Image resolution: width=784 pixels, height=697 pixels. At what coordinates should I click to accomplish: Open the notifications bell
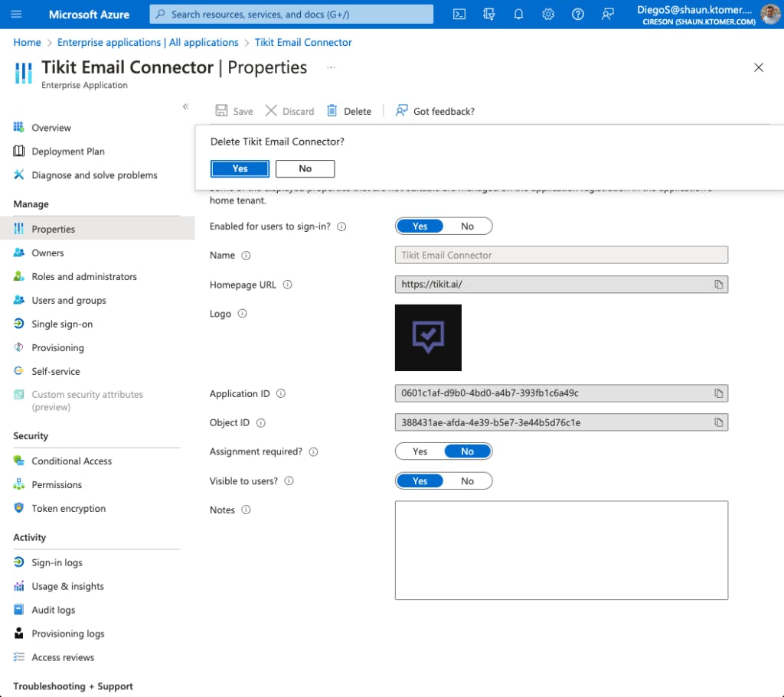(x=518, y=14)
